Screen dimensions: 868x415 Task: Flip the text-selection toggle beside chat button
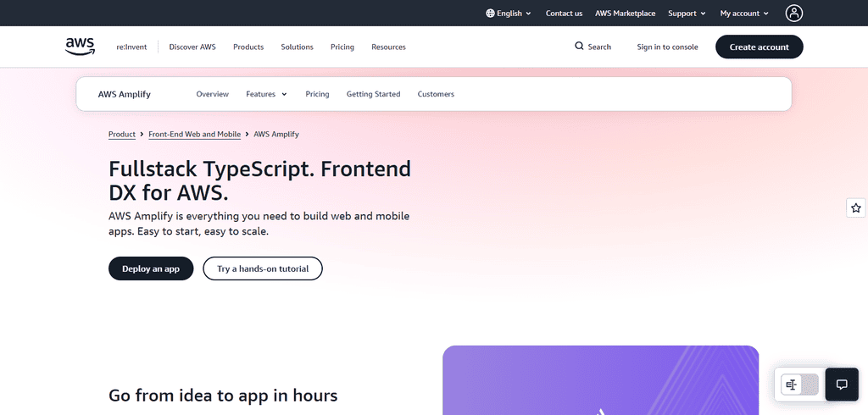click(x=799, y=385)
